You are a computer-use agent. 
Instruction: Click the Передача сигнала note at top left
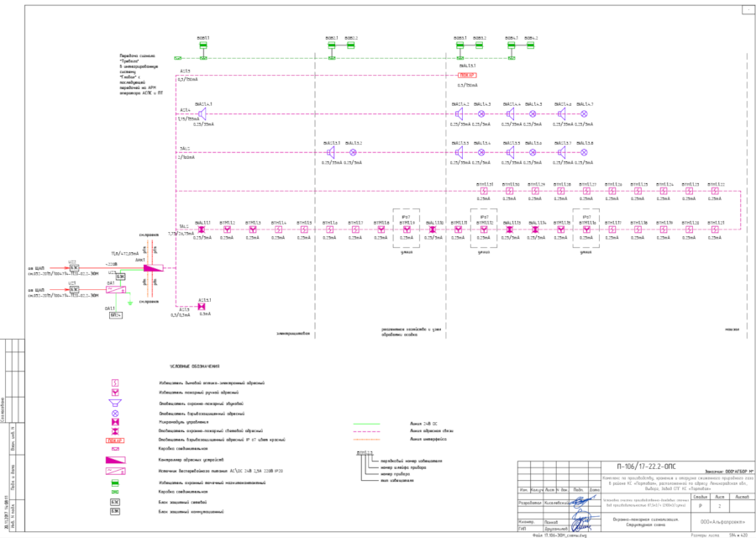(141, 74)
